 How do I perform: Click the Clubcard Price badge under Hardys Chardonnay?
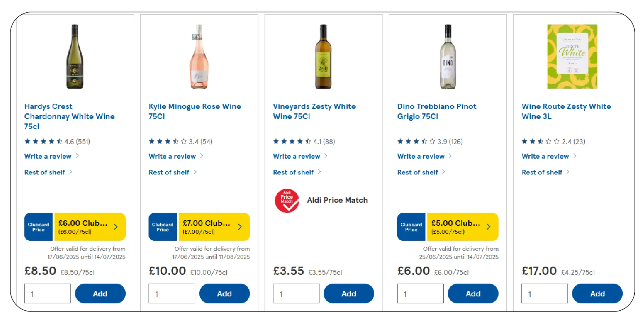click(38, 227)
